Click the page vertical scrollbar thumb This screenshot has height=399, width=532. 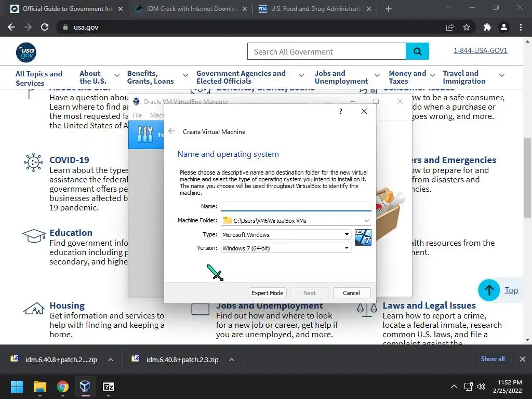[x=527, y=178]
